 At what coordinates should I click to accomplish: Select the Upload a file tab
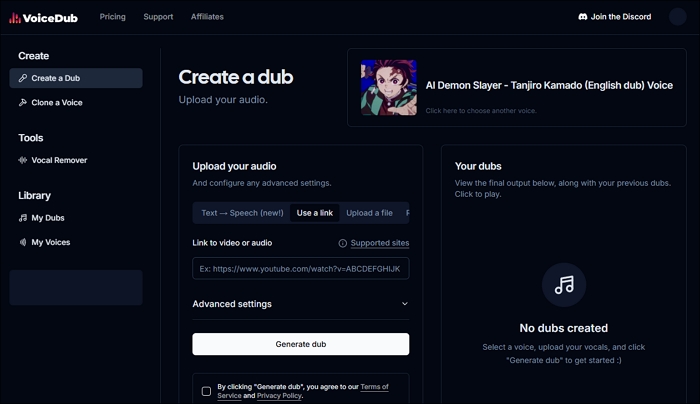pos(369,213)
